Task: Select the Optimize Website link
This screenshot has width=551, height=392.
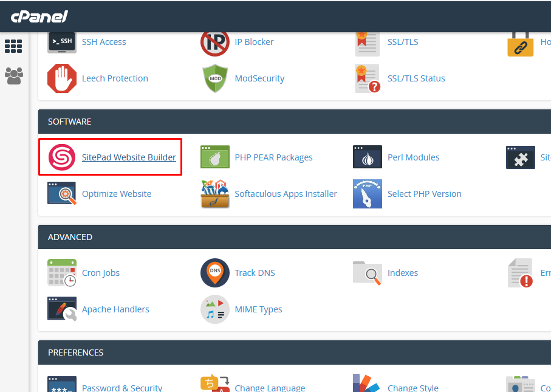Action: 117,194
